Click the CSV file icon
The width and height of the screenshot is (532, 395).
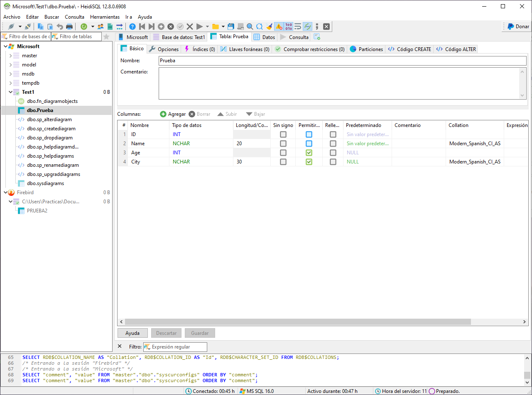(x=110, y=27)
